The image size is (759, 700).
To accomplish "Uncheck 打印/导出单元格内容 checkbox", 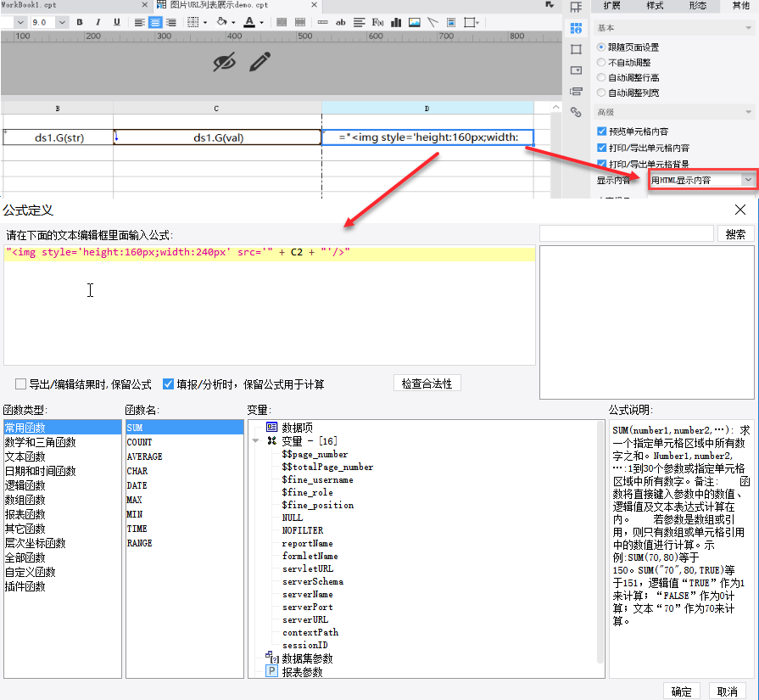I will point(601,148).
